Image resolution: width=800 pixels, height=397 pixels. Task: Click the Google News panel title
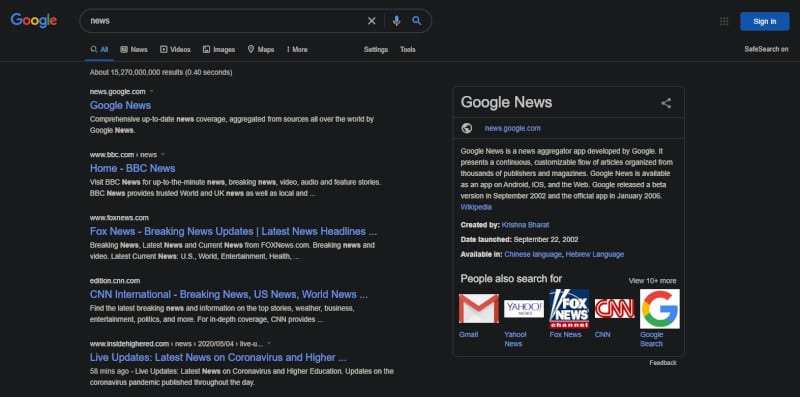click(506, 102)
